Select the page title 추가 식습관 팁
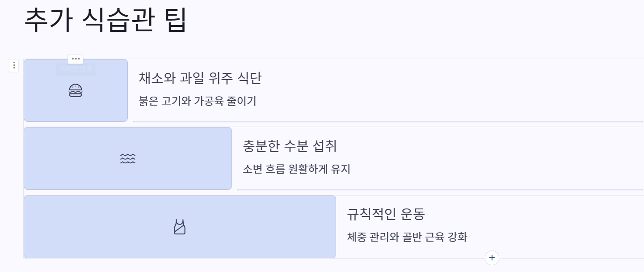The image size is (644, 272). click(x=105, y=20)
